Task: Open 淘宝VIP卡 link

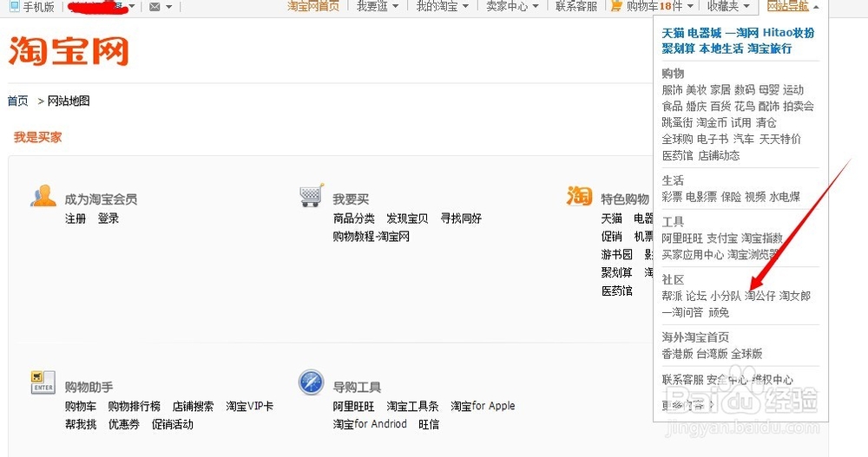Action: coord(250,406)
